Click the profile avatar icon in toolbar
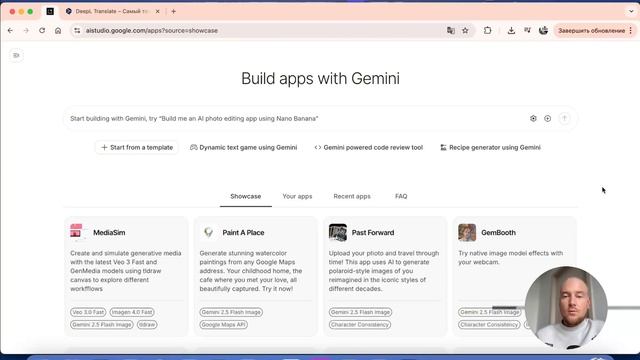 click(543, 31)
